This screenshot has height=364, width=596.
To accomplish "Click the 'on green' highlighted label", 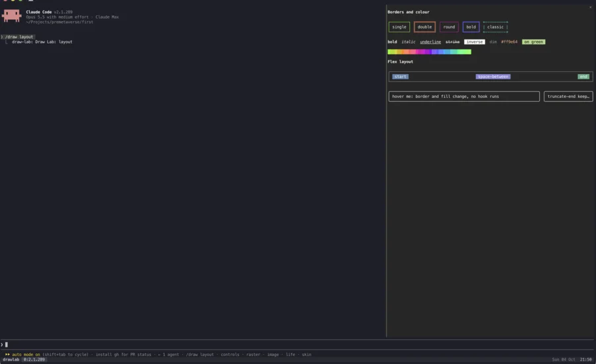I will (x=534, y=42).
